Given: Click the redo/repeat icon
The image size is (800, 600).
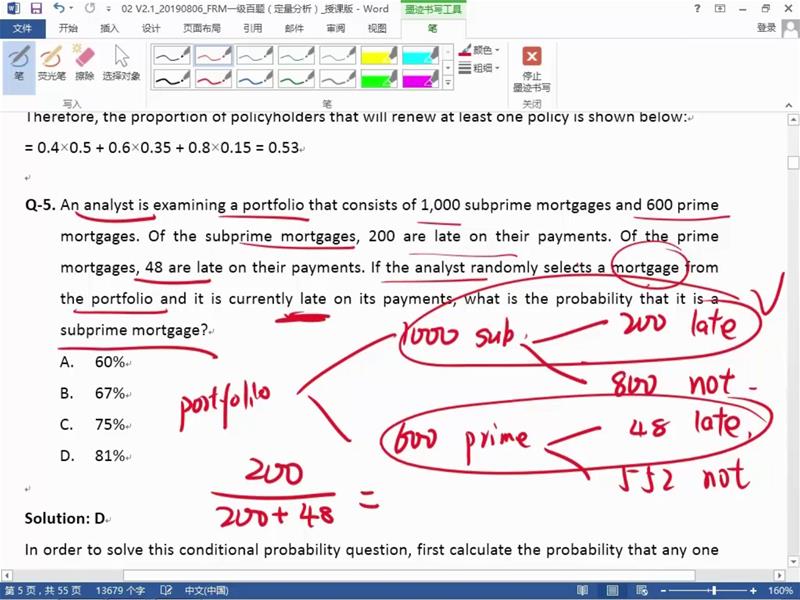Looking at the screenshot, I should (90, 9).
